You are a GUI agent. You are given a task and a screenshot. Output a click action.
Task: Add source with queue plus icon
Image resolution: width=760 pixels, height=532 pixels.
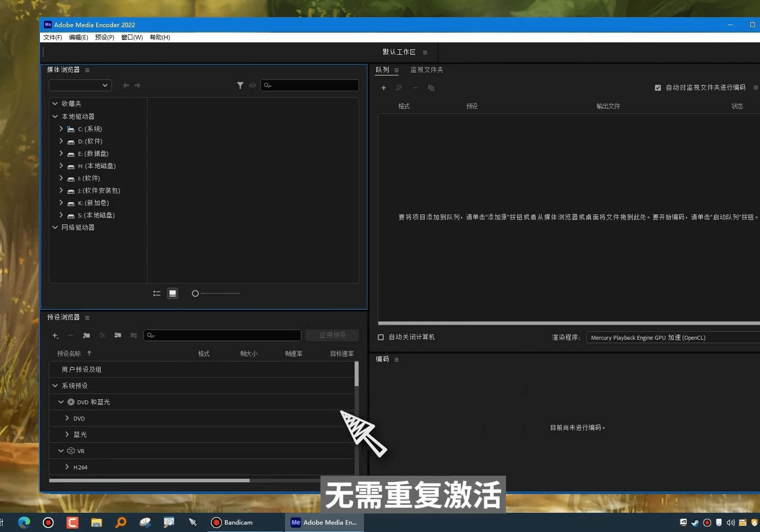384,88
